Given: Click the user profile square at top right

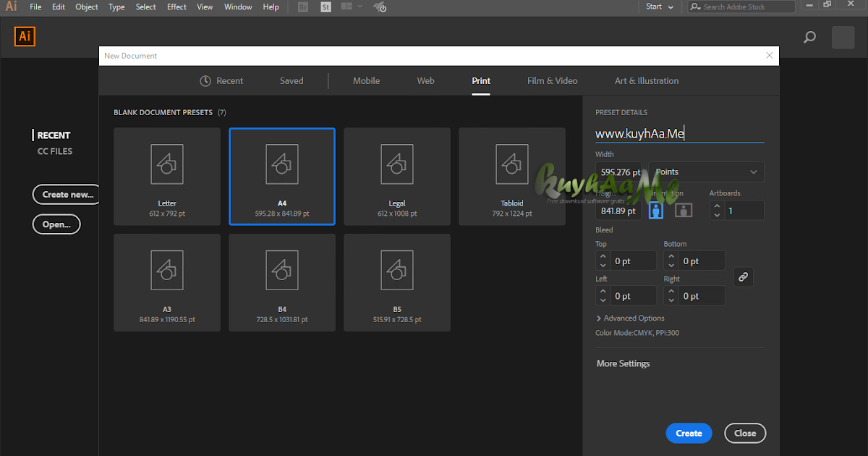Looking at the screenshot, I should pyautogui.click(x=843, y=38).
